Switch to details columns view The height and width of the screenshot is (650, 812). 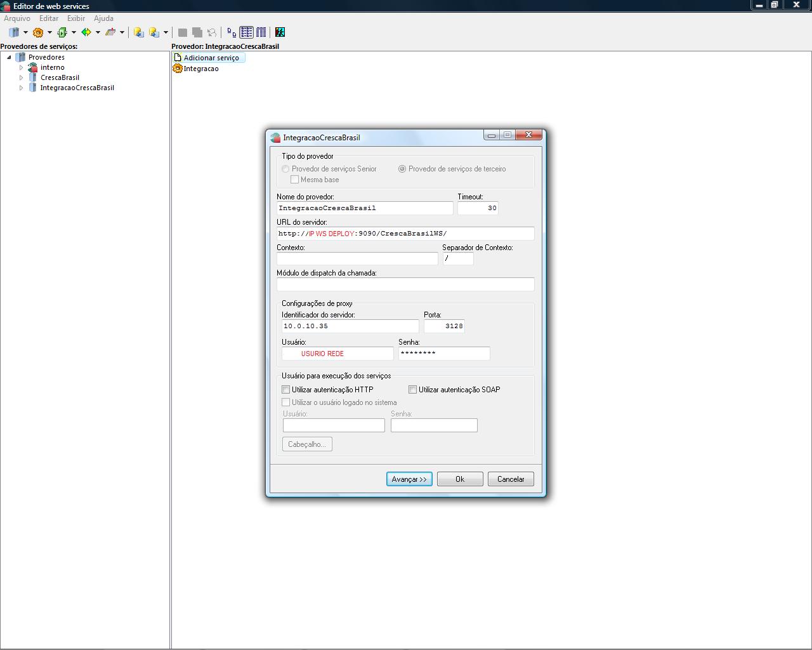click(x=261, y=32)
